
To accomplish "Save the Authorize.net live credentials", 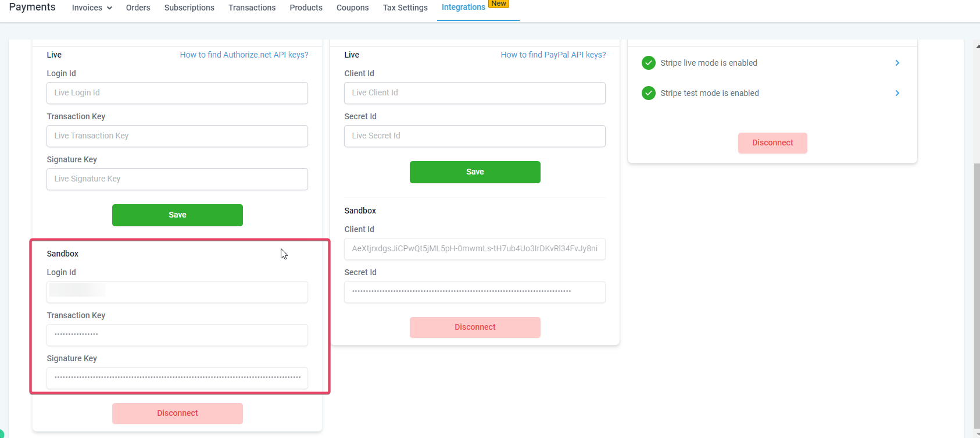I will point(177,215).
